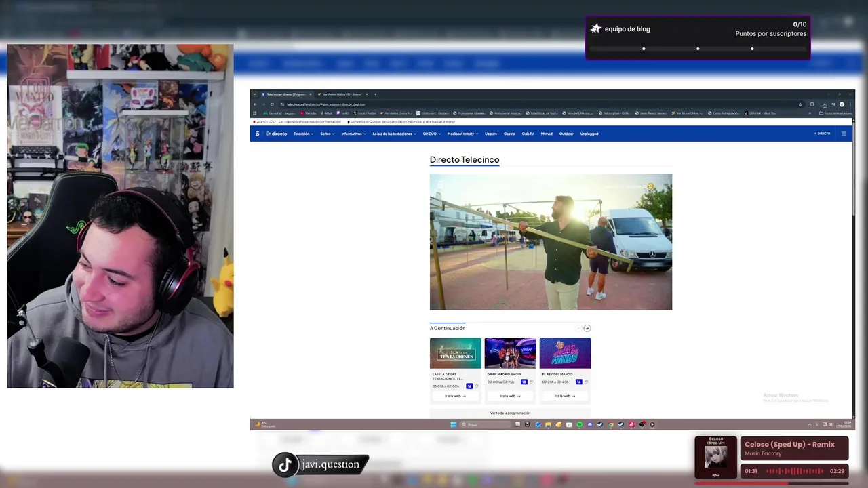Open File Explorer from the taskbar
This screenshot has width=868, height=488.
[548, 424]
